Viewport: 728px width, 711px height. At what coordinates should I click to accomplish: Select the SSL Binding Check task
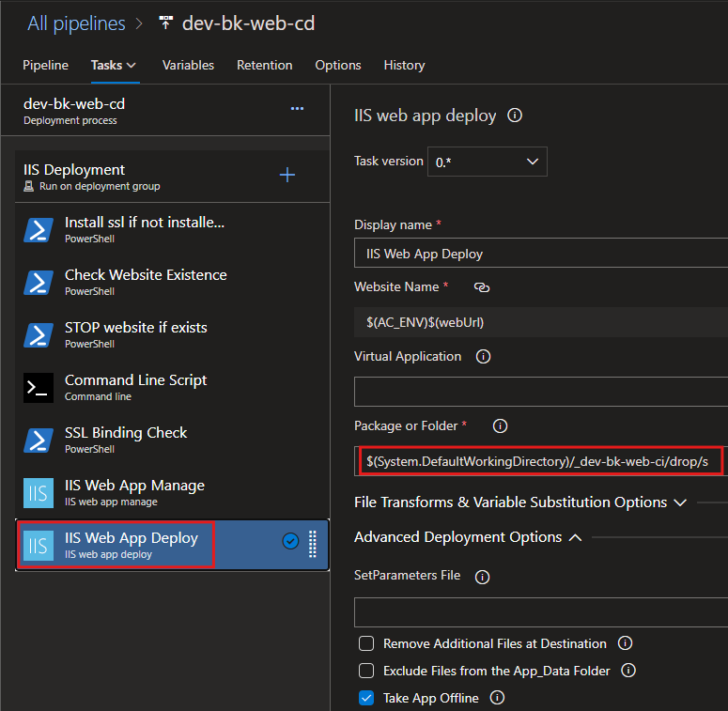[x=172, y=440]
